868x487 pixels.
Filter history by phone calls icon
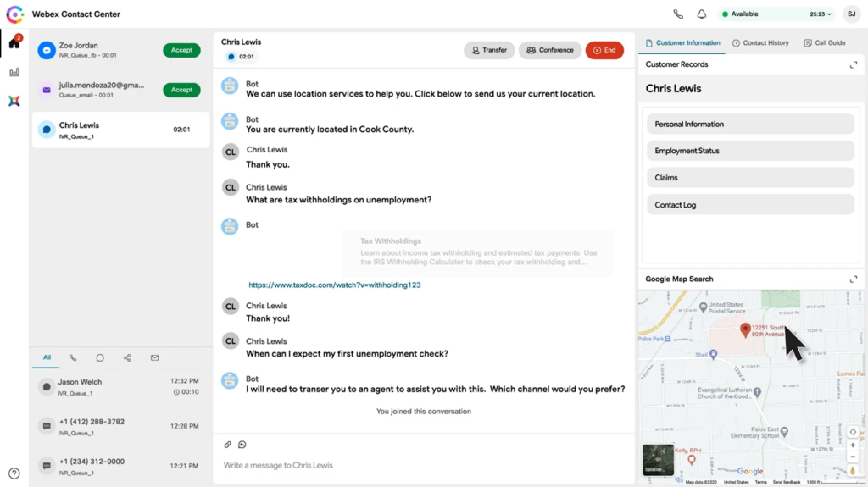[x=73, y=358]
